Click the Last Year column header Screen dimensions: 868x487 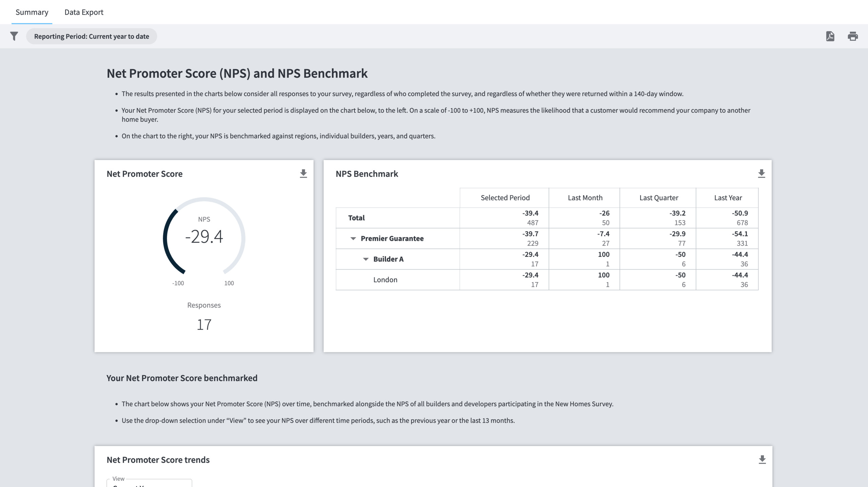click(x=728, y=198)
